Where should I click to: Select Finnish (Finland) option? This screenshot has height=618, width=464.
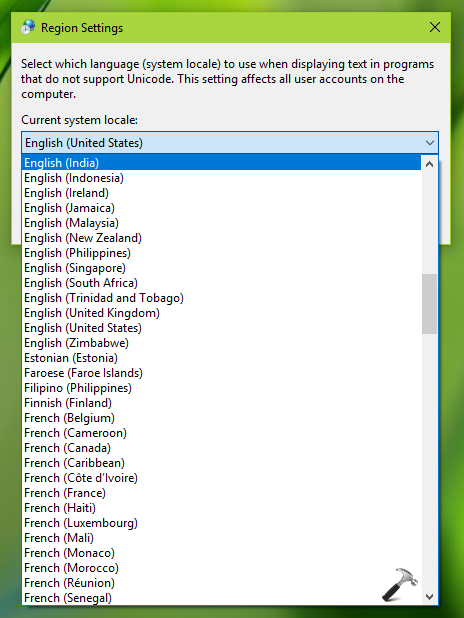[222, 403]
